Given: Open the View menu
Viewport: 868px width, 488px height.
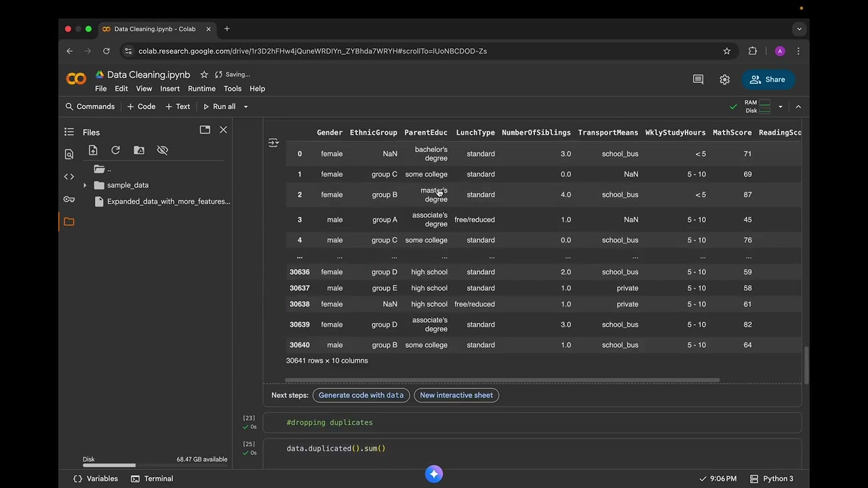Looking at the screenshot, I should pos(144,89).
